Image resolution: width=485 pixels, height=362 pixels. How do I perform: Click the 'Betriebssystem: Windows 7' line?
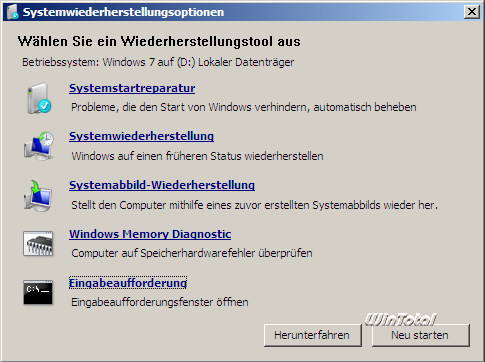point(158,62)
